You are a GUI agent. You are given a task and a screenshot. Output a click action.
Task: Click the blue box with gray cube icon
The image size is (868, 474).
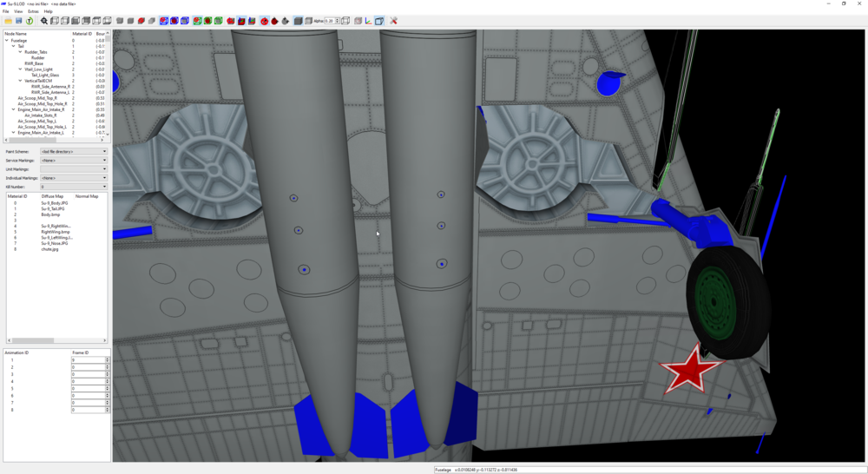click(x=184, y=21)
